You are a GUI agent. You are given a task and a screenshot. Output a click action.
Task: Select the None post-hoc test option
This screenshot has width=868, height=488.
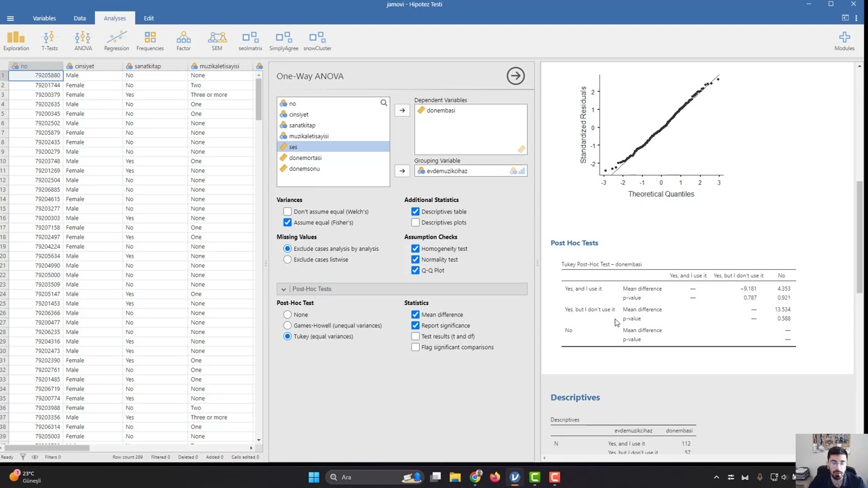point(288,314)
